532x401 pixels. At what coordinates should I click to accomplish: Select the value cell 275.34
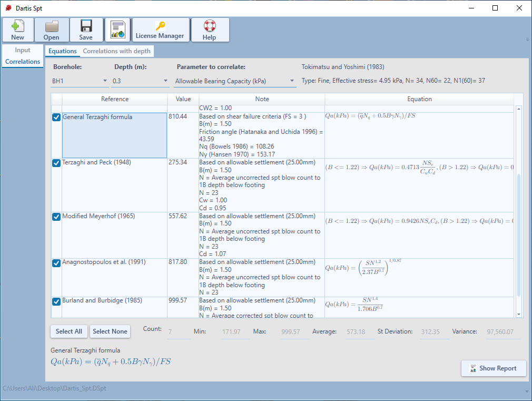183,185
